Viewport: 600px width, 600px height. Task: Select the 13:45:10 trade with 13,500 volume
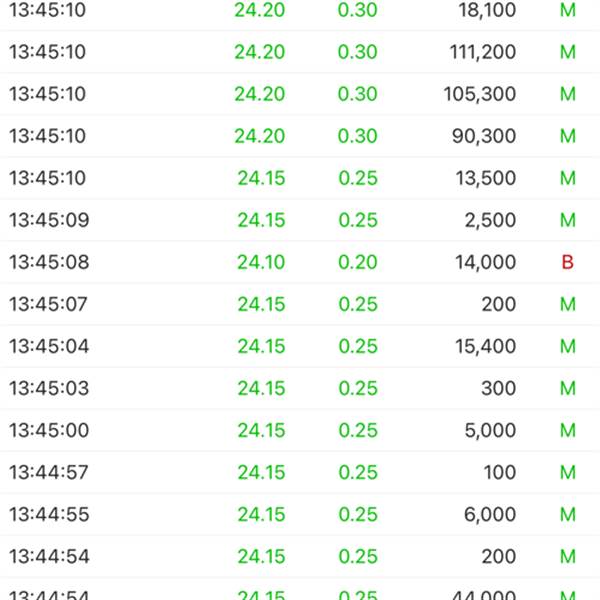(x=300, y=178)
